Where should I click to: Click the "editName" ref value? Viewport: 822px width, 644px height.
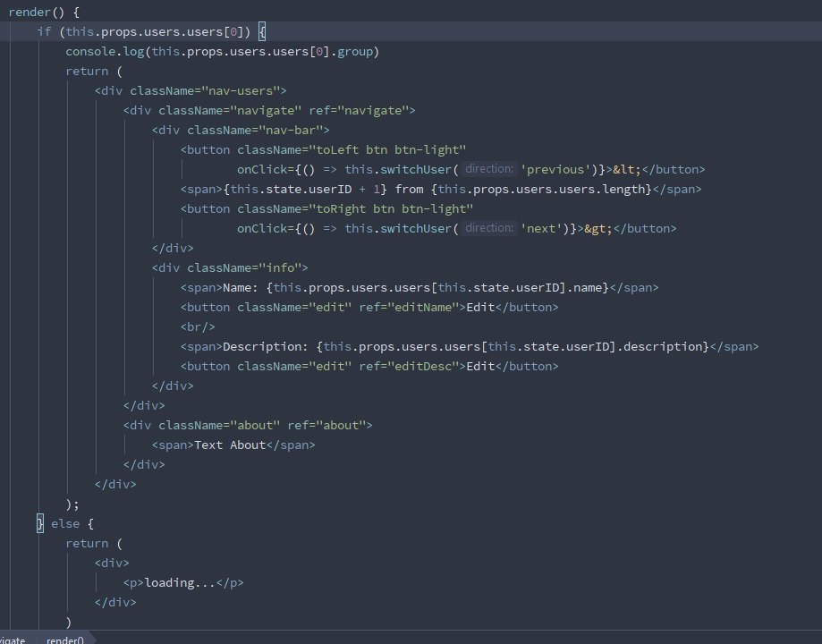[x=424, y=308]
